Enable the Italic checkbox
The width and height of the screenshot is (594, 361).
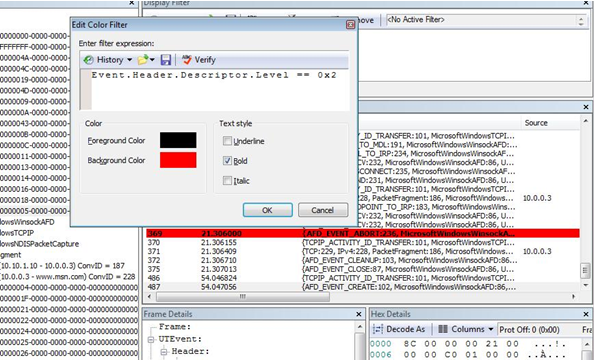tap(227, 180)
